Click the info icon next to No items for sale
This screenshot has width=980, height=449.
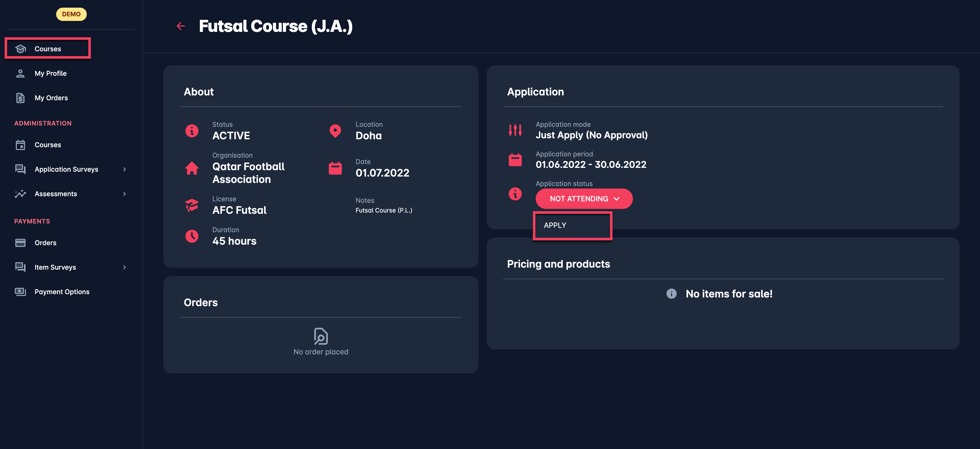(671, 293)
